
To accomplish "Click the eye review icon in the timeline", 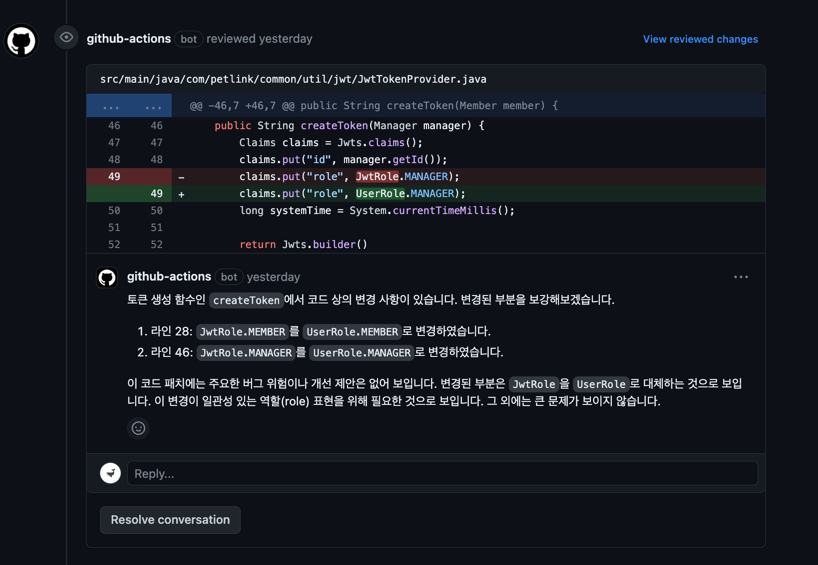I will pos(66,37).
